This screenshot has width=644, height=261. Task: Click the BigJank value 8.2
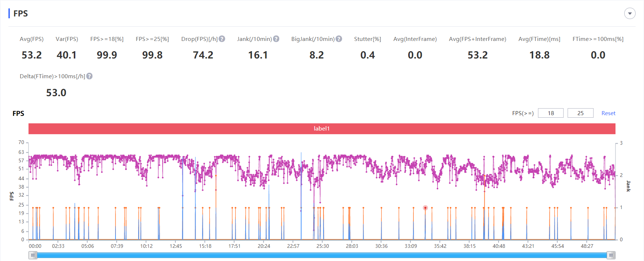(317, 55)
